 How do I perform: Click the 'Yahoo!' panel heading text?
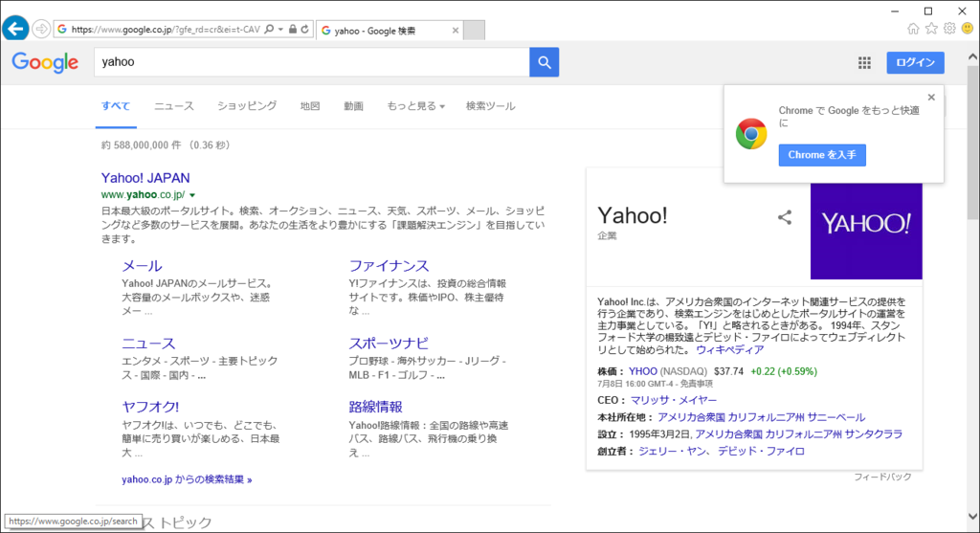(633, 215)
